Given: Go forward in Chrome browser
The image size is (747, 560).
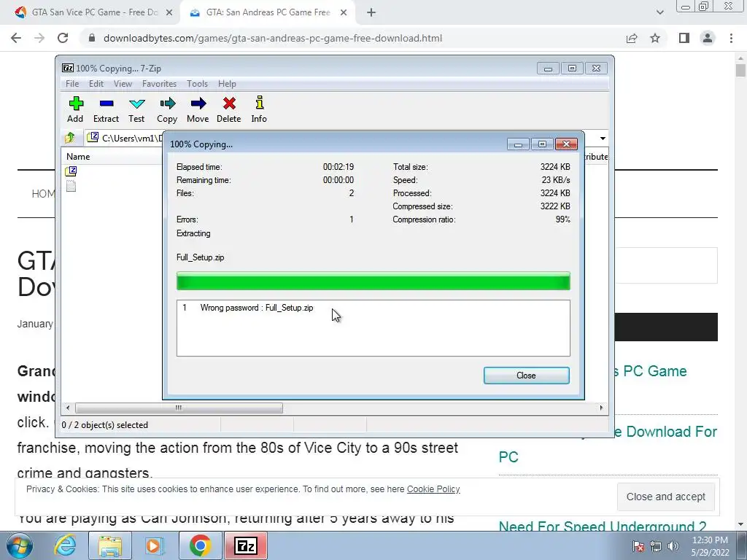Looking at the screenshot, I should point(39,38).
